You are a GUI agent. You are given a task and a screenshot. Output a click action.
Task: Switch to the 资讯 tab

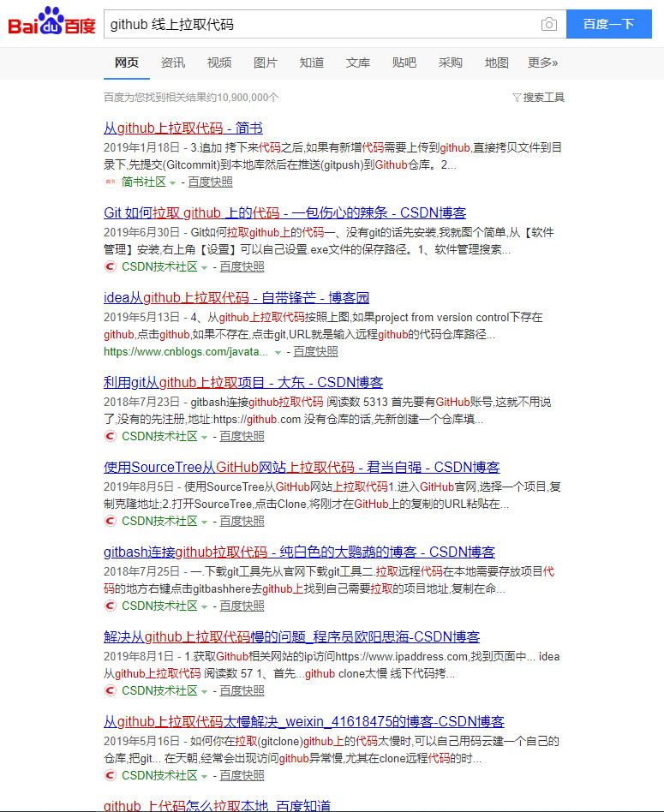click(x=172, y=63)
